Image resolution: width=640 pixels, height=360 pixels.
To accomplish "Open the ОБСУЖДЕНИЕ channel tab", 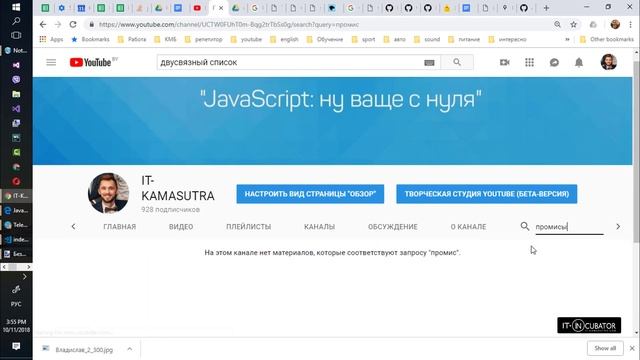I will (393, 227).
